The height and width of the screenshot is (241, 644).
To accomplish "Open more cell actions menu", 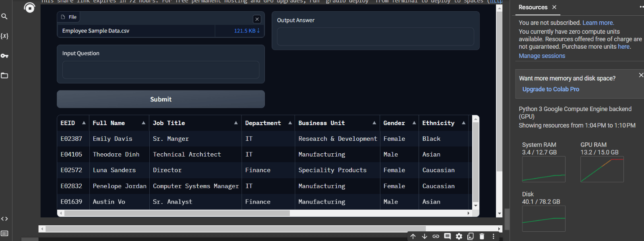I will [x=493, y=237].
